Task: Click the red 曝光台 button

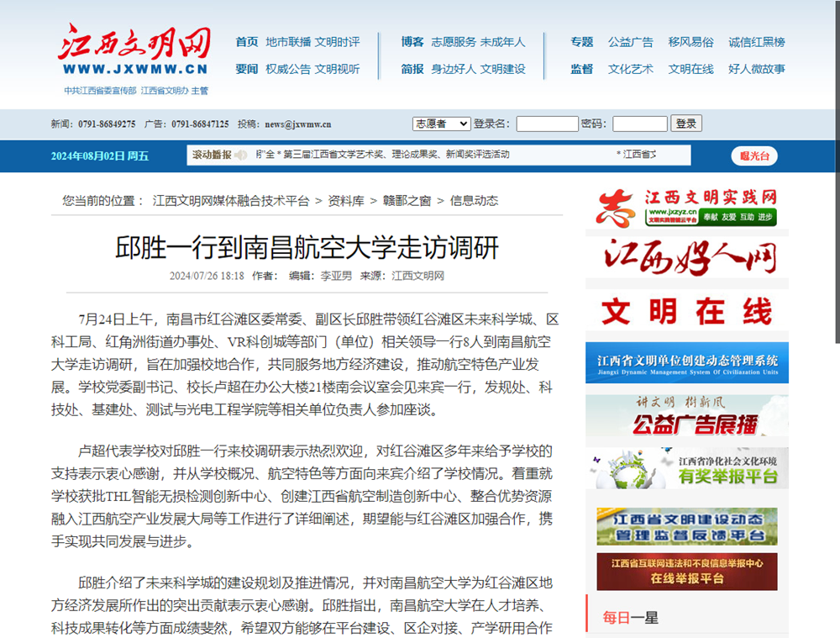Action: pyautogui.click(x=753, y=156)
